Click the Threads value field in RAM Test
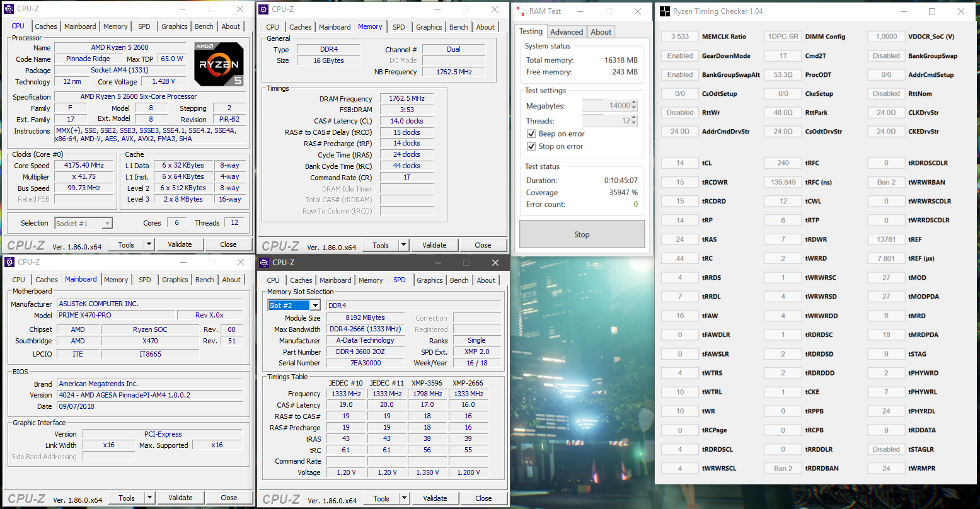Viewport: 980px width, 509px height. 606,121
